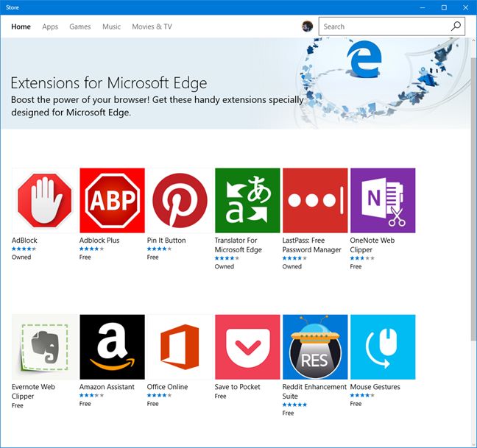The height and width of the screenshot is (448, 477).
Task: Open the Mouse Gestures title
Action: point(375,387)
